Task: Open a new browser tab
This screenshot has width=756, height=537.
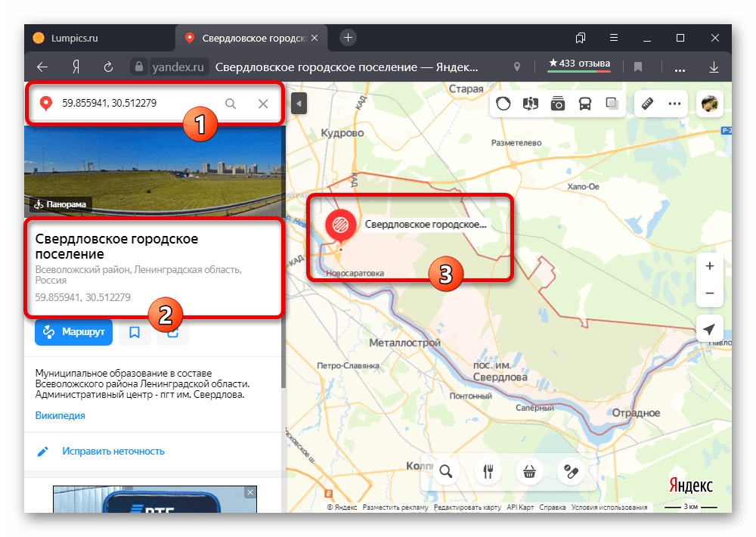Action: click(x=348, y=38)
